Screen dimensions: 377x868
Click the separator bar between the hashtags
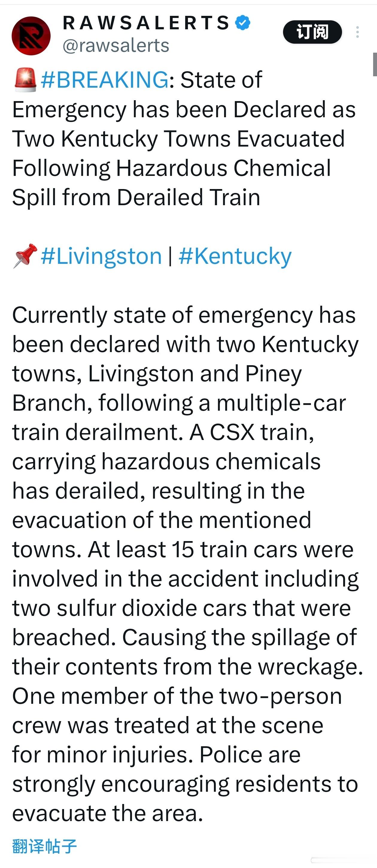(170, 256)
